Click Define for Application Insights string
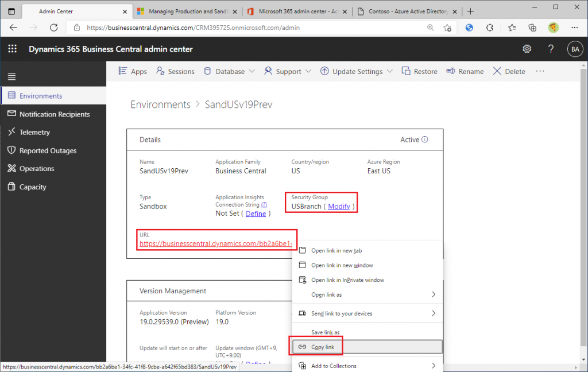 tap(256, 214)
